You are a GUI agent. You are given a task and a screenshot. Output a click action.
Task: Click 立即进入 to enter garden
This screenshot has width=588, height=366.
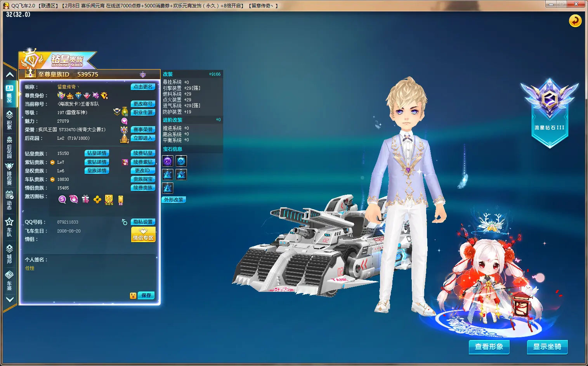click(x=143, y=138)
